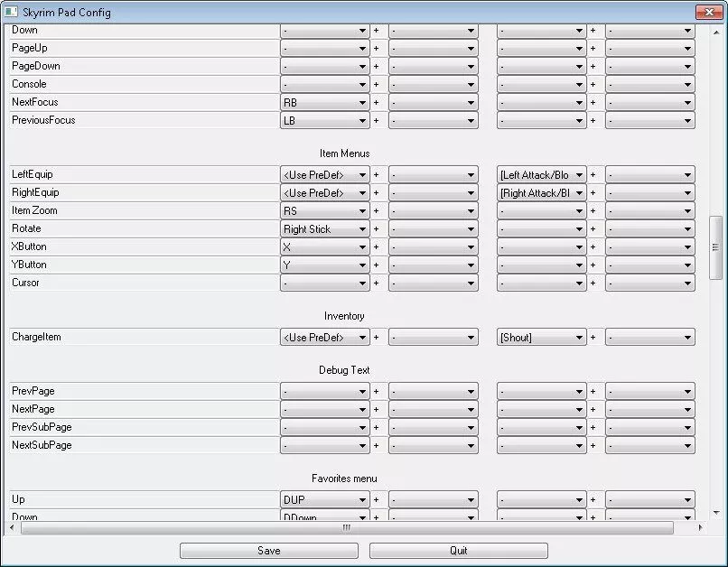Open the first dropdown in PrevPage row

[x=324, y=392]
